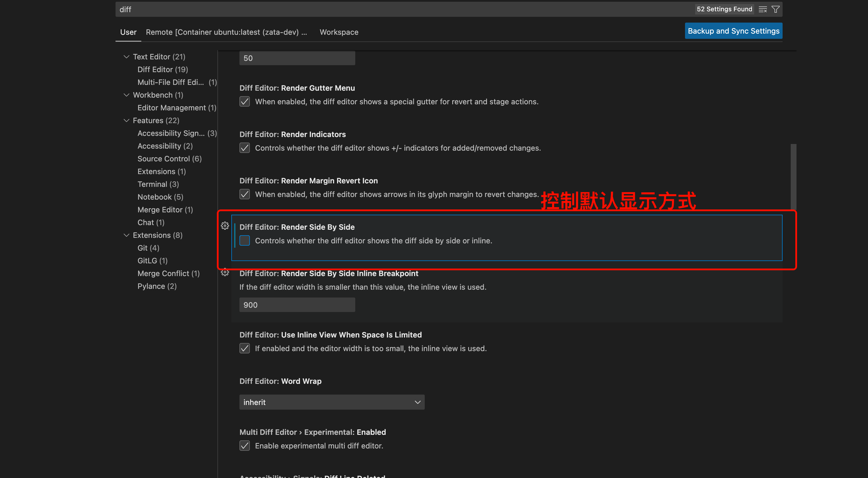Image resolution: width=868 pixels, height=478 pixels.
Task: Select Source Control in settings tree
Action: pos(169,159)
